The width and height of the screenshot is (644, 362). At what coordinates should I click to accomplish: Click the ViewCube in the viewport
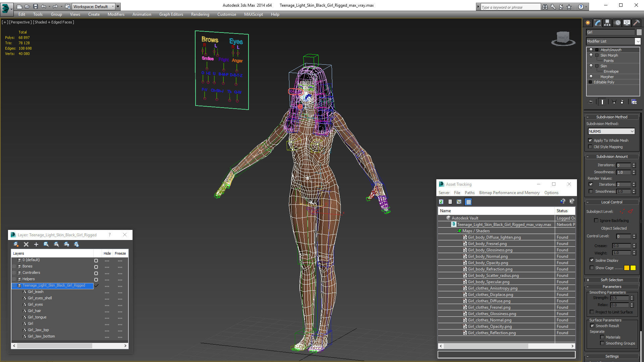pyautogui.click(x=563, y=39)
